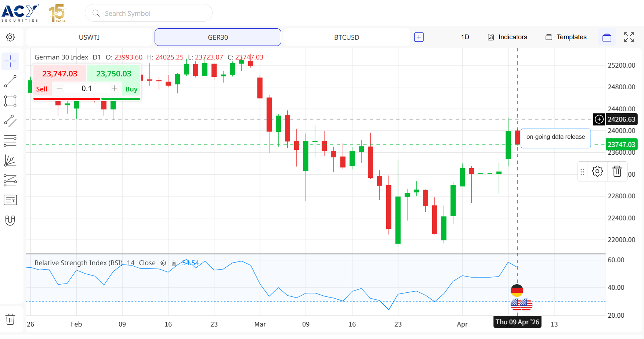Switch to the BTCUSD tab
This screenshot has width=644, height=339.
[x=347, y=37]
